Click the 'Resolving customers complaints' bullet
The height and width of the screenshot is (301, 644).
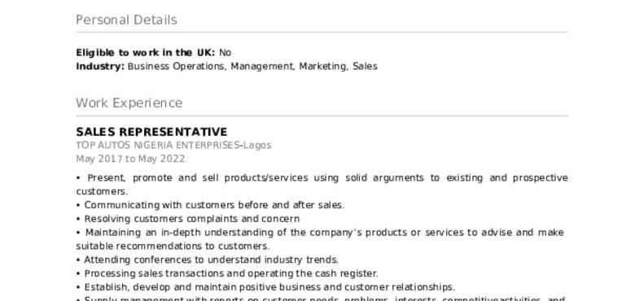tap(188, 219)
